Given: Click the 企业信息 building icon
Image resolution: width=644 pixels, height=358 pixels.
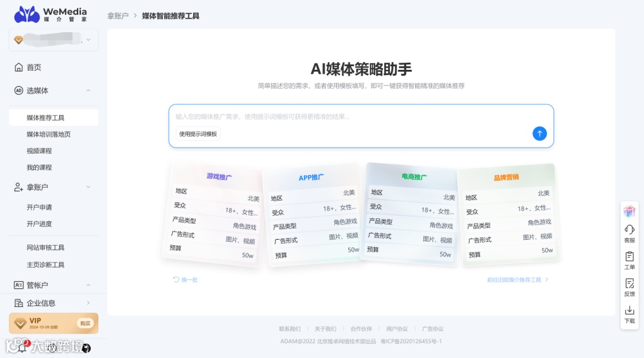Looking at the screenshot, I should [18, 303].
